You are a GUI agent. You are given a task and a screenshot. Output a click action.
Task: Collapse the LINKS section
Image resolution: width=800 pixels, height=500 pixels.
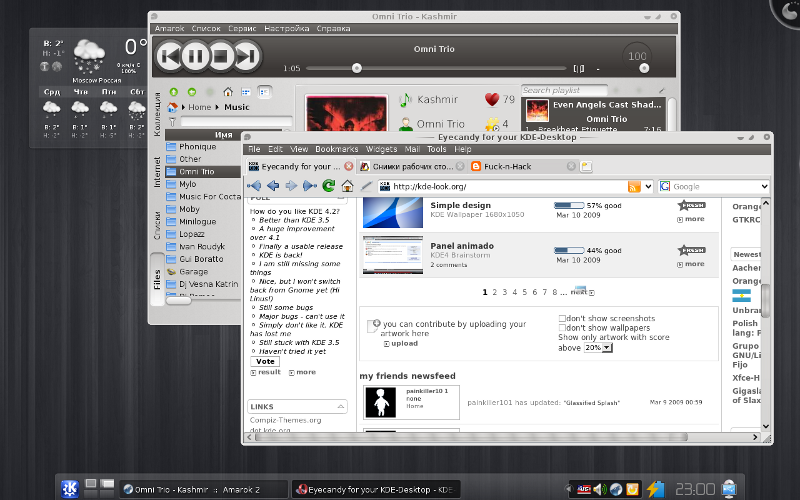[x=340, y=407]
